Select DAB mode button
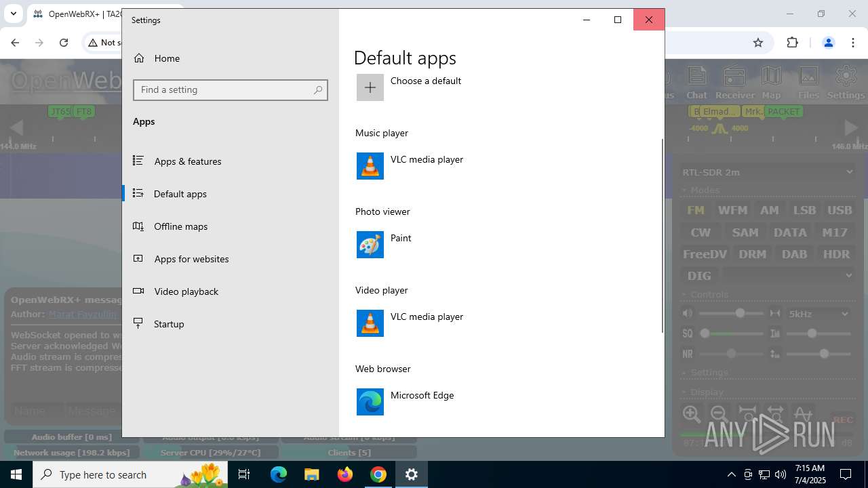The width and height of the screenshot is (868, 488). tap(794, 255)
